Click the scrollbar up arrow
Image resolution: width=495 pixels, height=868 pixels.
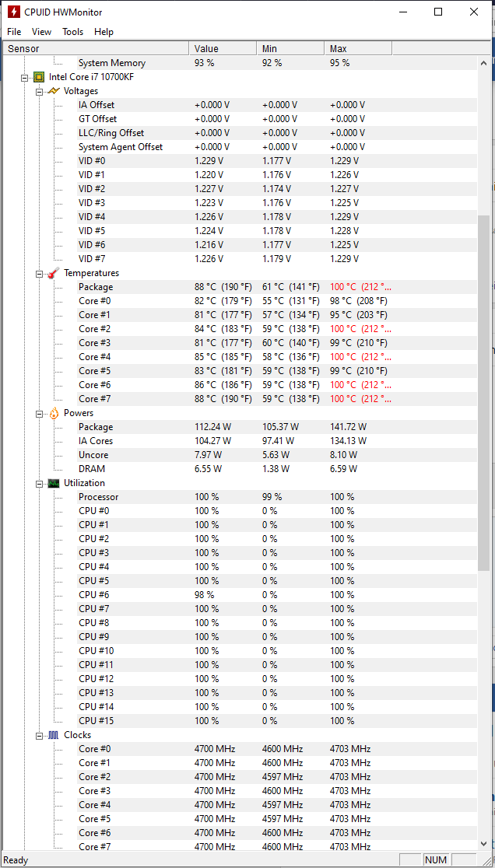click(x=483, y=61)
